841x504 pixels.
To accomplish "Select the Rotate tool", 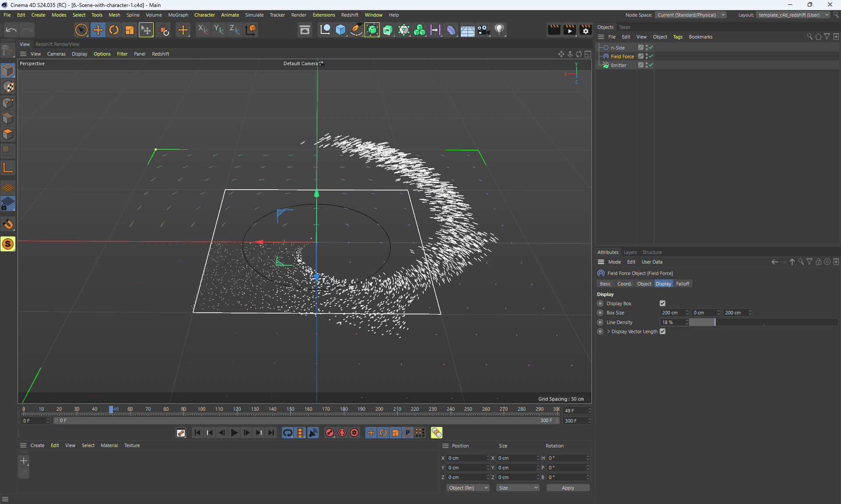I will point(113,30).
